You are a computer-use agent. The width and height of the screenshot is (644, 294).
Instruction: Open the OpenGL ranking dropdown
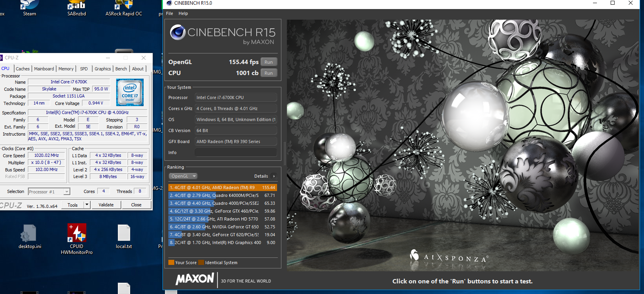coord(183,176)
